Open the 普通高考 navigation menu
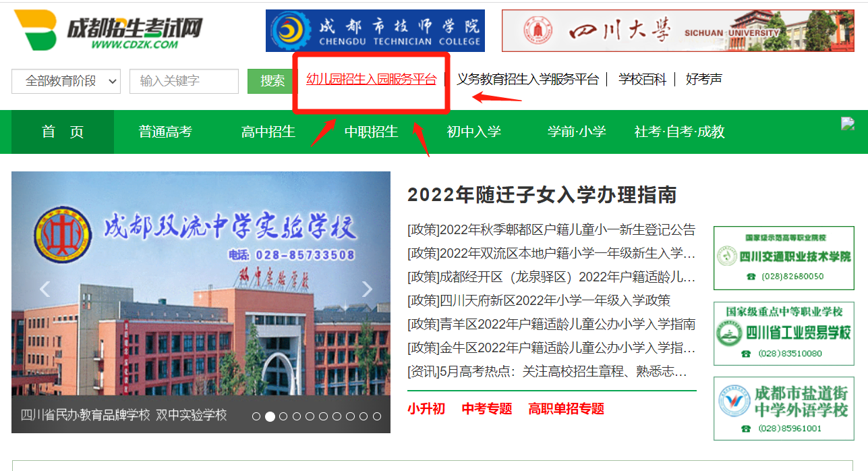This screenshot has height=471, width=868. 165,132
